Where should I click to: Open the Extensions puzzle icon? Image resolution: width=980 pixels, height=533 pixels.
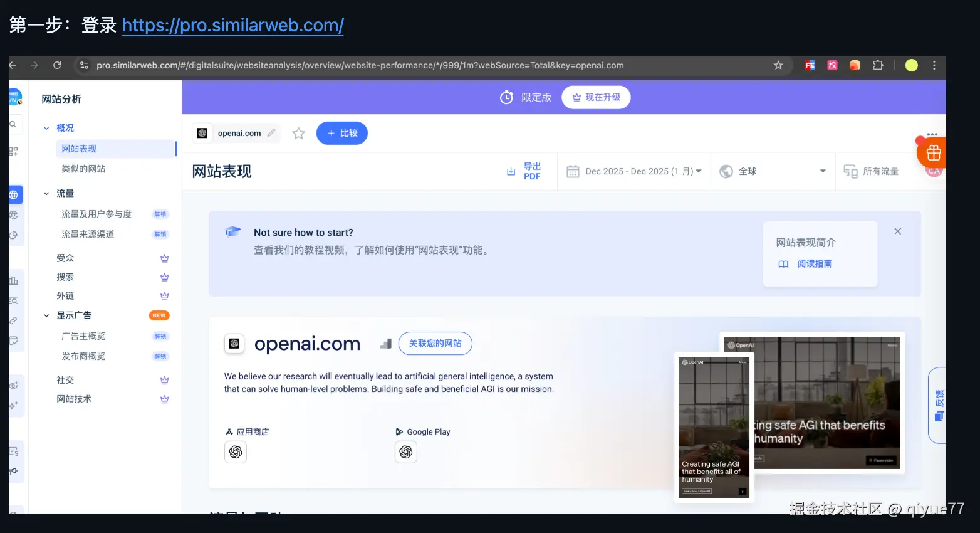pyautogui.click(x=878, y=65)
